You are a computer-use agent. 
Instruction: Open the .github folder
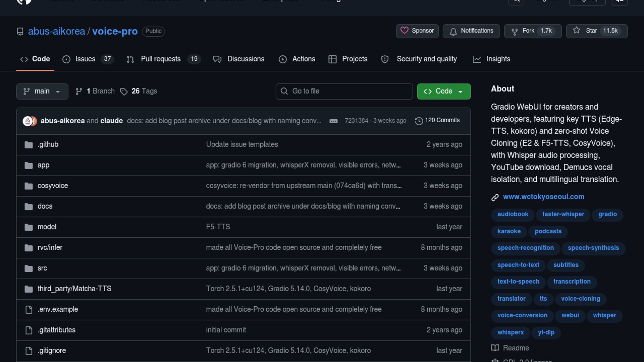point(48,144)
